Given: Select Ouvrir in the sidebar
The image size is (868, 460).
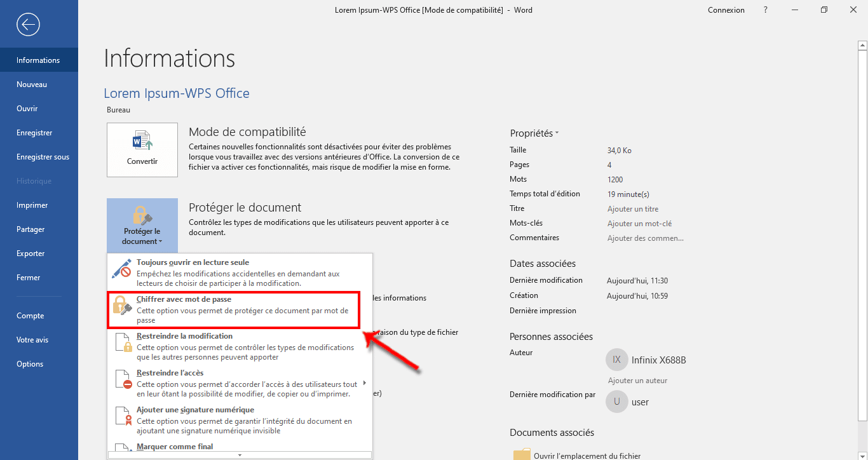Looking at the screenshot, I should pos(39,109).
